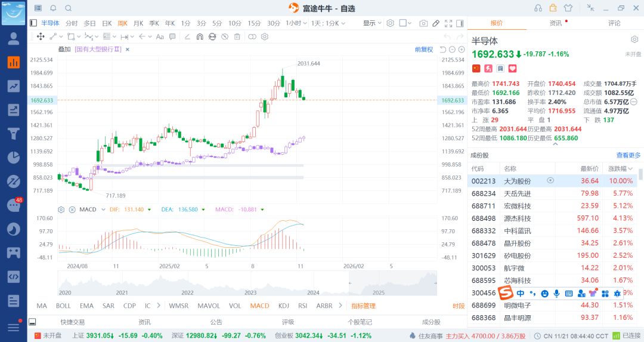
Task: Open the game controller sidebar icon
Action: pyautogui.click(x=14, y=252)
